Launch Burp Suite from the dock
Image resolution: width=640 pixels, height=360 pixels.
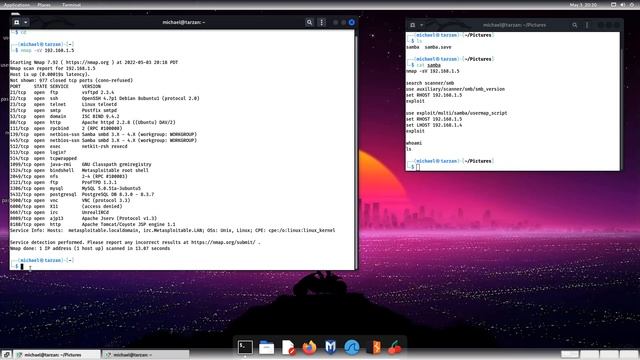374,347
